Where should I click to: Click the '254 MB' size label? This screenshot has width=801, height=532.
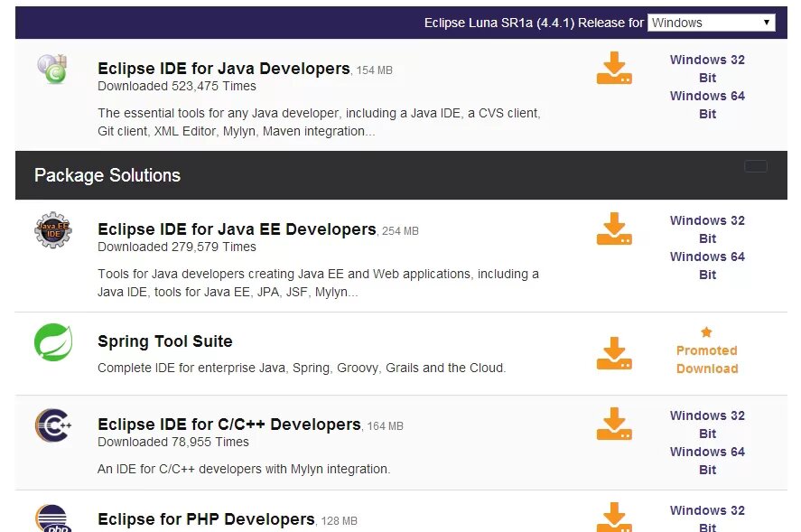(401, 231)
